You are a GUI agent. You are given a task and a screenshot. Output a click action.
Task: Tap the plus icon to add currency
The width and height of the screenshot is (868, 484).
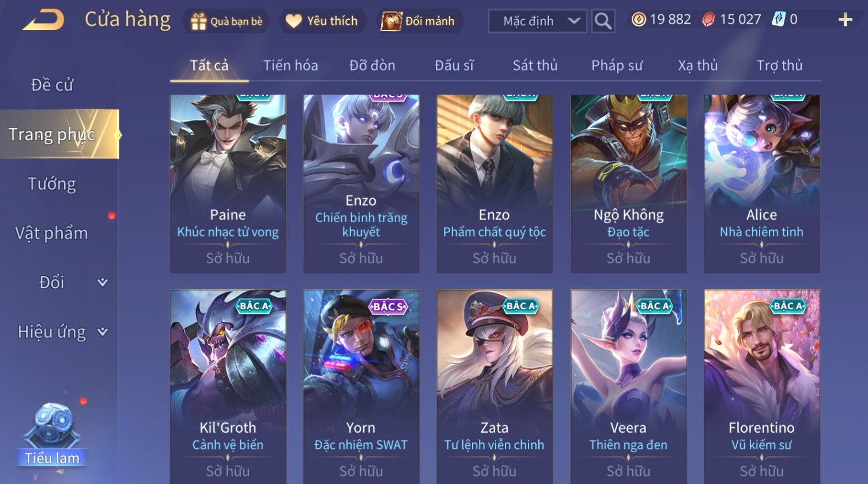pos(845,20)
